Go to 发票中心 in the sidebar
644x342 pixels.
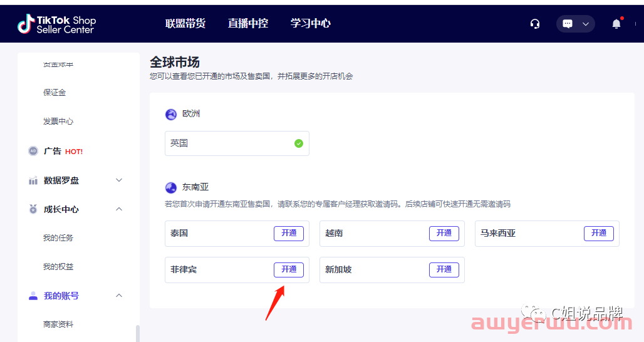click(x=58, y=121)
